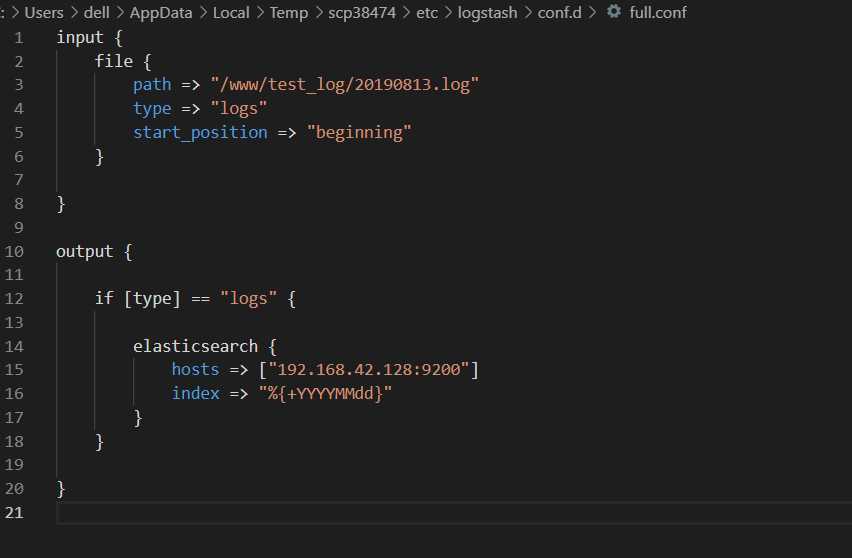852x558 pixels.
Task: Place cursor on empty line 21
Action: click(x=454, y=512)
